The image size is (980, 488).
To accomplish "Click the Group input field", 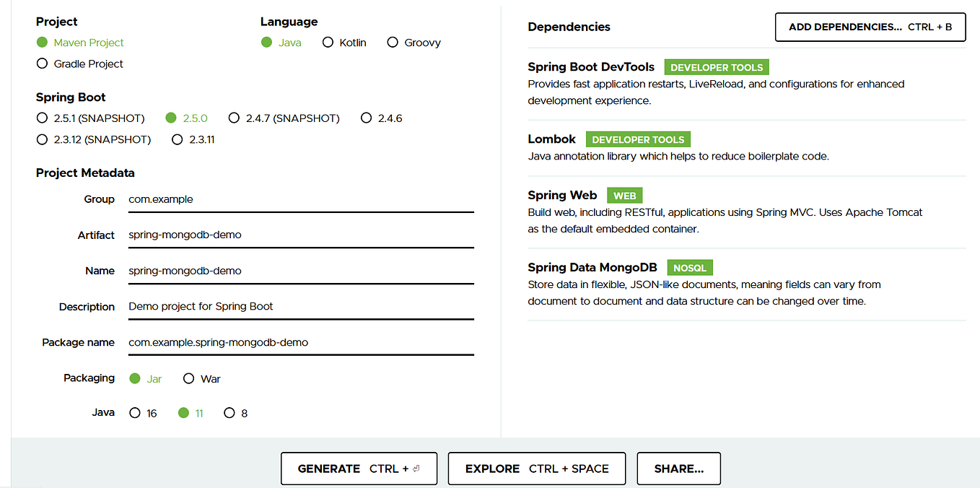I will click(300, 199).
